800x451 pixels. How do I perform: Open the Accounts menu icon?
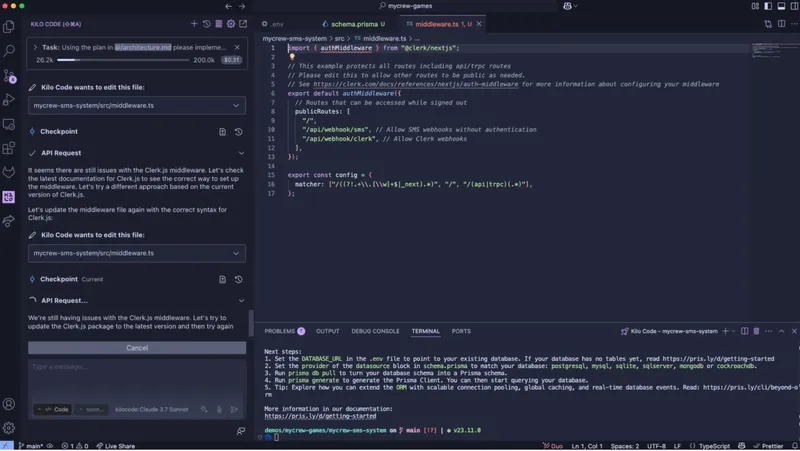pos(9,404)
